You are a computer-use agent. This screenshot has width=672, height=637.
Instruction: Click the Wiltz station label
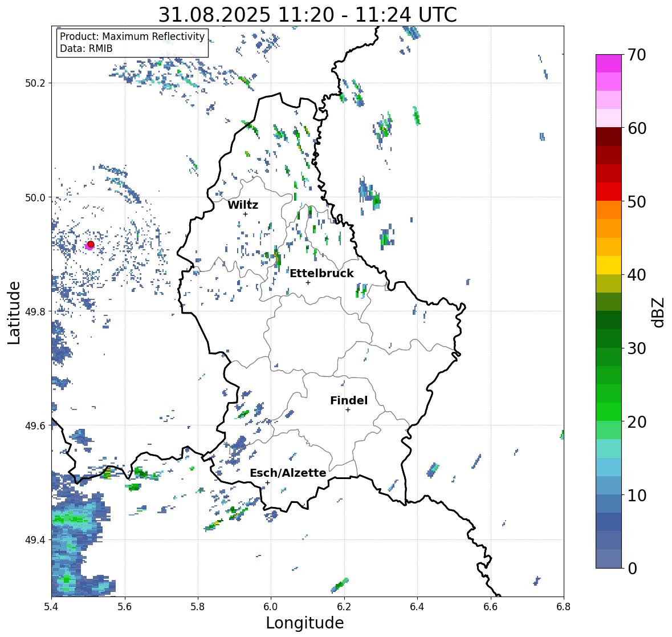click(243, 205)
